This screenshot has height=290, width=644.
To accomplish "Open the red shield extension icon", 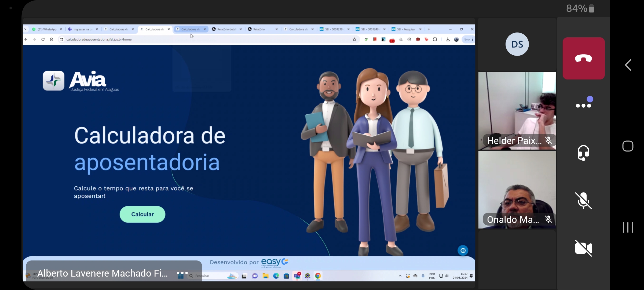I will pos(418,39).
